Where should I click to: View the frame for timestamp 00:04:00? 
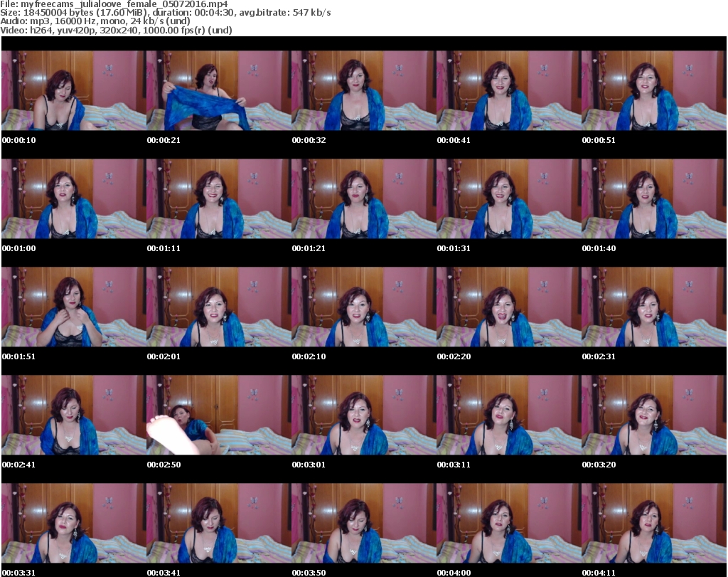click(508, 523)
